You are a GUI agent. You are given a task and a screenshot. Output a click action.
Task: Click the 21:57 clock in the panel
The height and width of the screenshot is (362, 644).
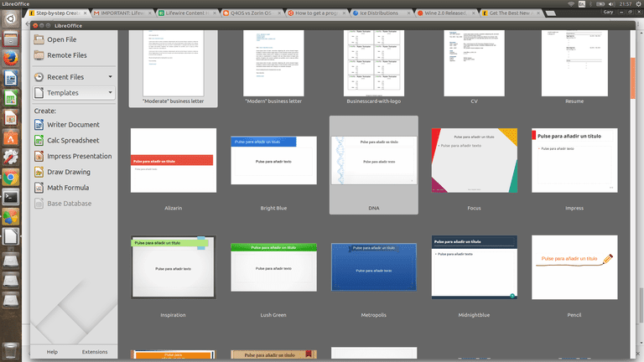pos(626,3)
